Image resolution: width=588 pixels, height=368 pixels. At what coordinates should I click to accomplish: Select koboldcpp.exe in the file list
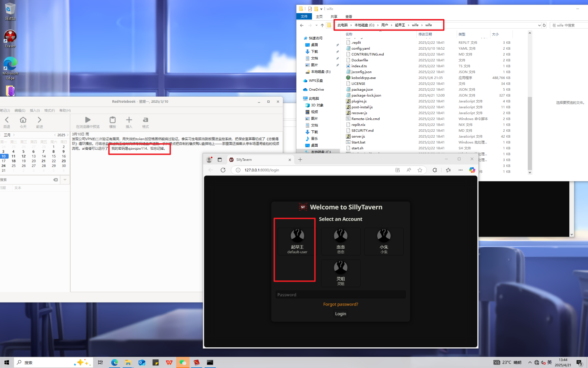pos(363,78)
